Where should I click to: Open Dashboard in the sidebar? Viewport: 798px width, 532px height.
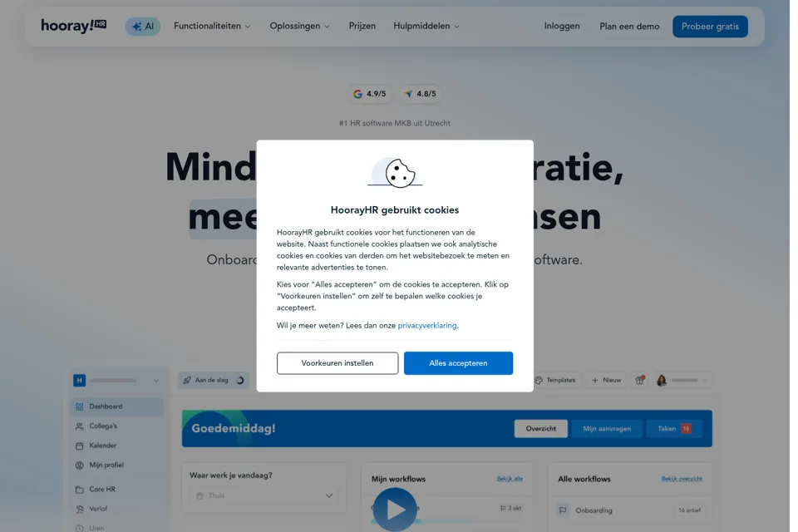[x=117, y=406]
